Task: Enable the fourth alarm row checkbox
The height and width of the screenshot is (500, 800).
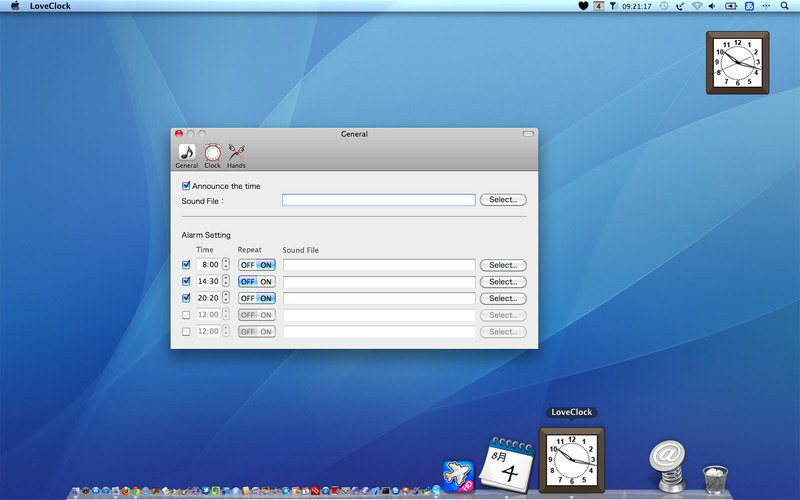Action: tap(186, 315)
